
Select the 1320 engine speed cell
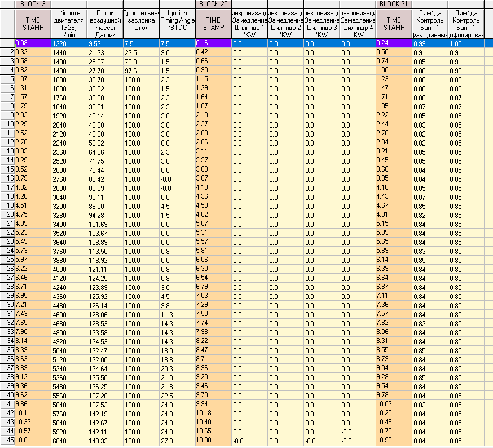coord(68,43)
